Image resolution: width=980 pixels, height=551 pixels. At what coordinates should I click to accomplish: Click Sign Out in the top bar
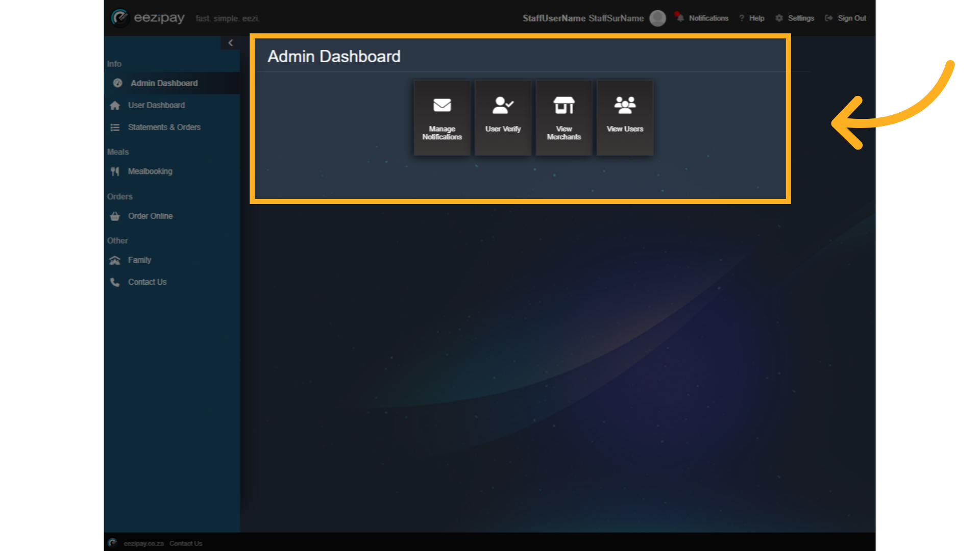(x=852, y=18)
